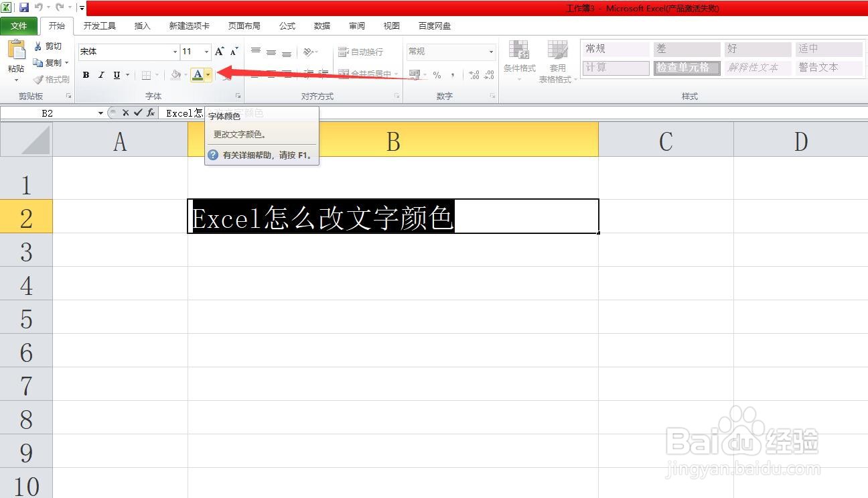Viewport: 868px width, 498px height.
Task: Click the increase font size icon
Action: (218, 51)
